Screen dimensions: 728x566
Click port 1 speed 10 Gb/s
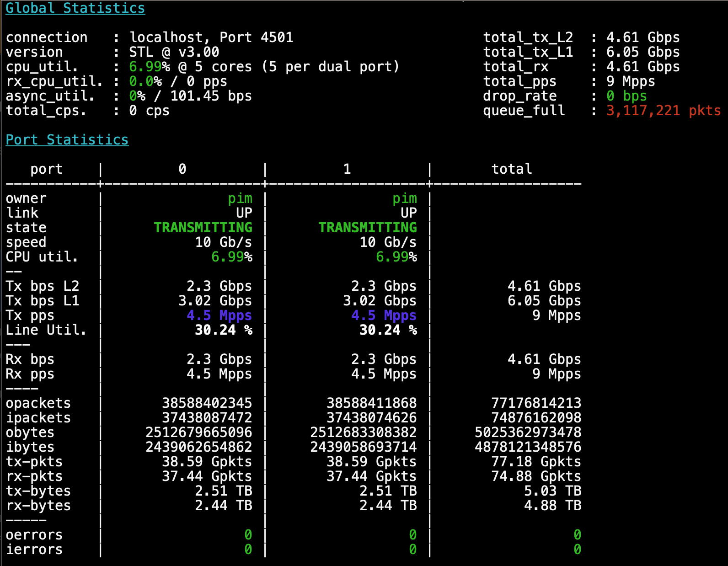388,242
